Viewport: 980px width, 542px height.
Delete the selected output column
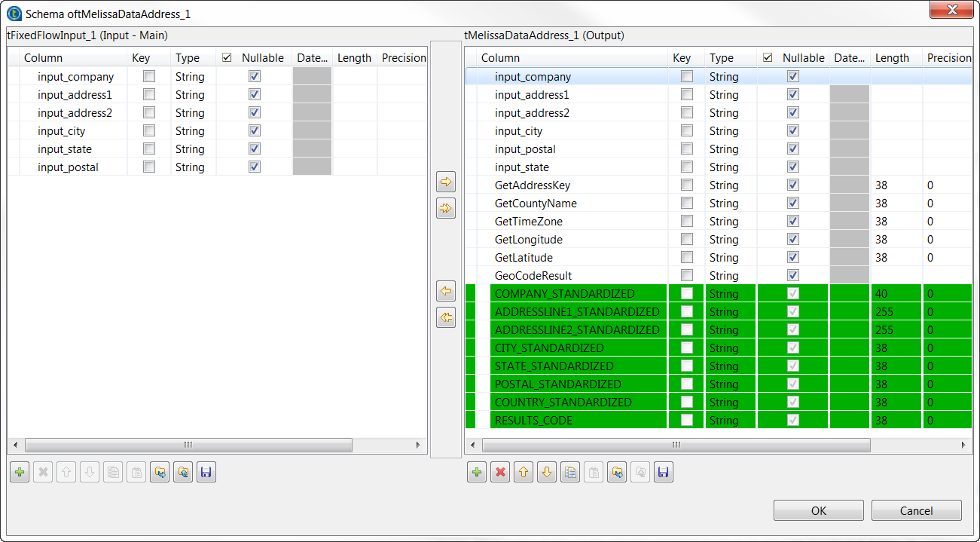coord(499,472)
